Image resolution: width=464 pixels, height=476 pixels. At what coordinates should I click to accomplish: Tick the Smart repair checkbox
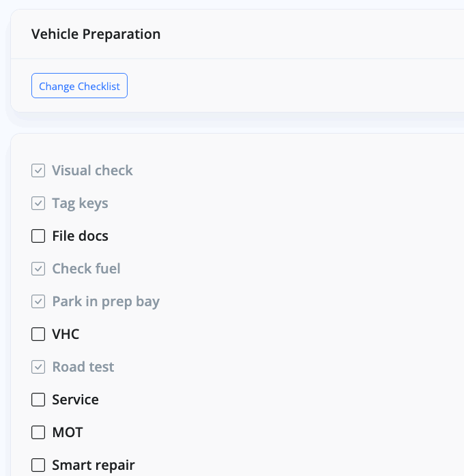tap(38, 465)
